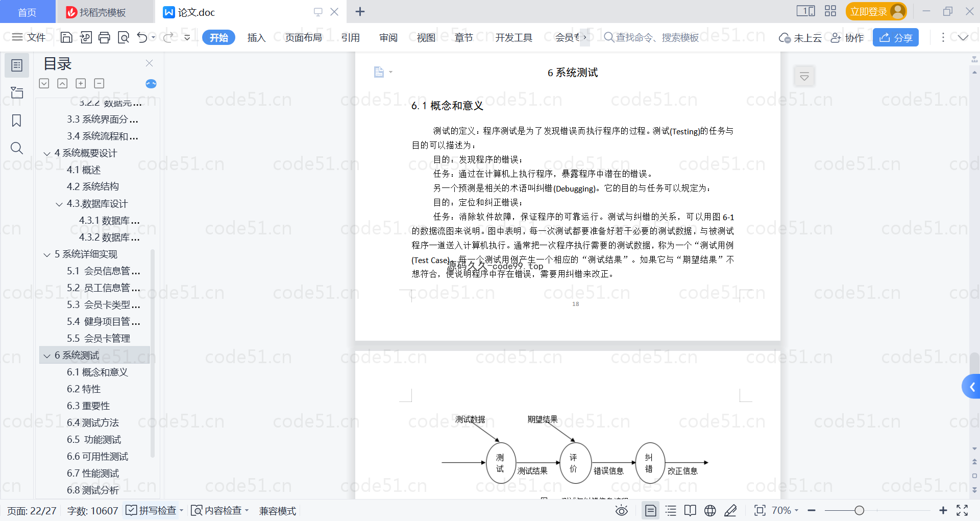This screenshot has width=980, height=521.
Task: Switch to reading layout view icon
Action: pos(690,510)
